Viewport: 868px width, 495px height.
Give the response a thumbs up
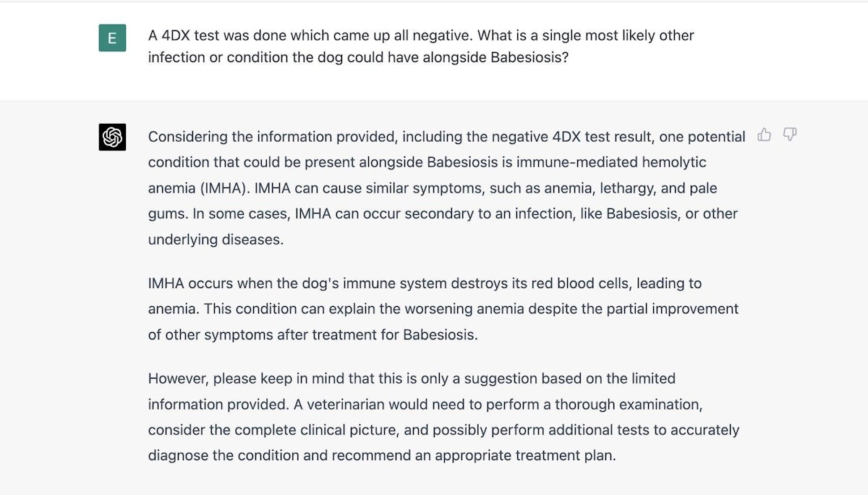pyautogui.click(x=764, y=135)
